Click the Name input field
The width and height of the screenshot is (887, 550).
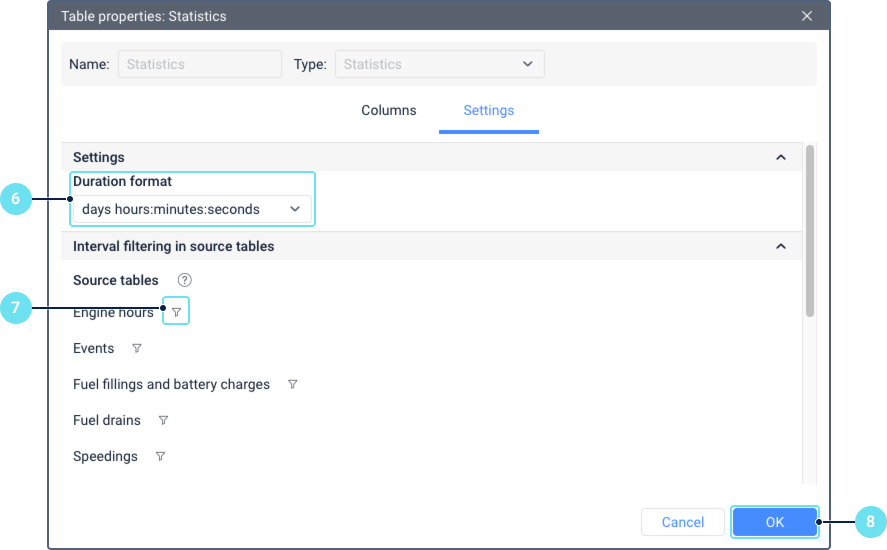[x=200, y=64]
